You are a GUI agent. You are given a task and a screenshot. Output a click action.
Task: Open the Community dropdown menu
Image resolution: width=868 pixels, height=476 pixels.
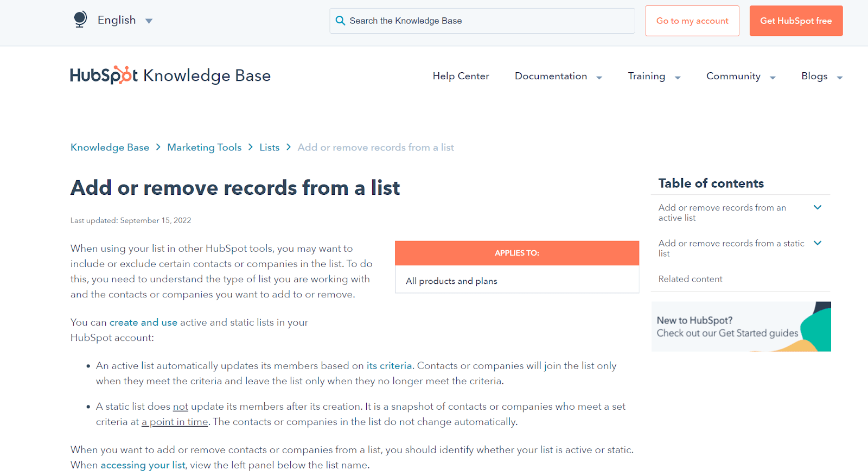(741, 77)
